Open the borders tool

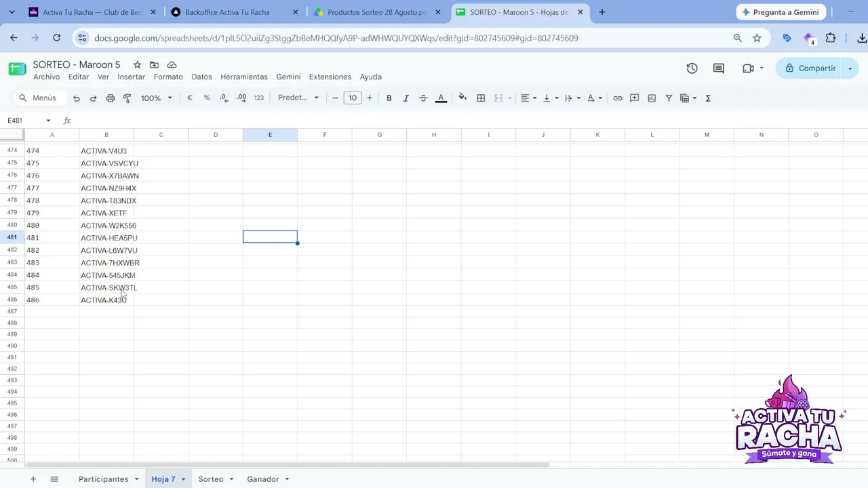point(481,98)
